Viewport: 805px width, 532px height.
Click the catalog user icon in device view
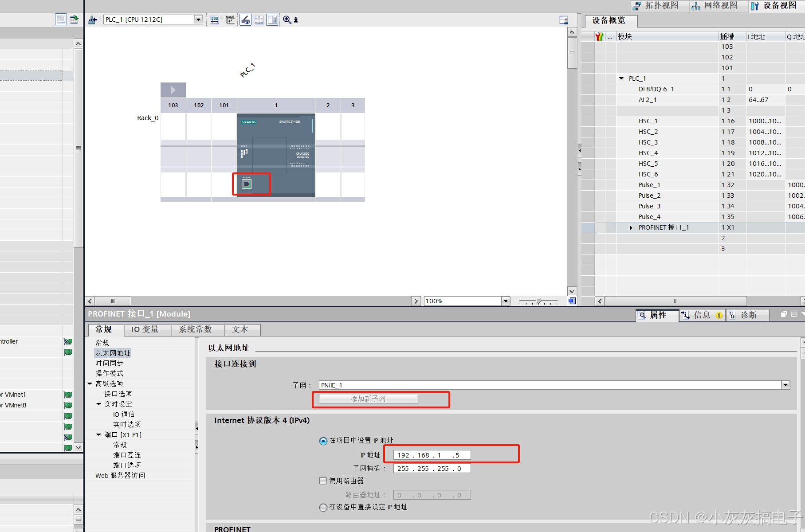click(564, 20)
